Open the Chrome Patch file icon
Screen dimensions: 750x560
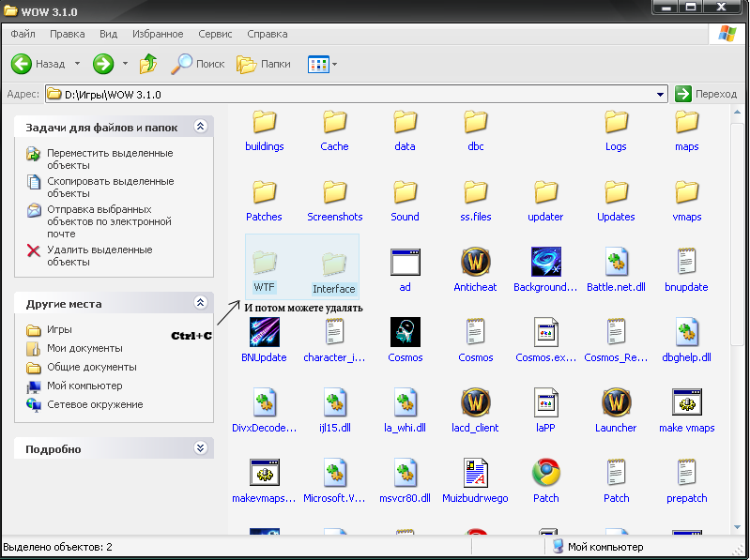point(545,473)
